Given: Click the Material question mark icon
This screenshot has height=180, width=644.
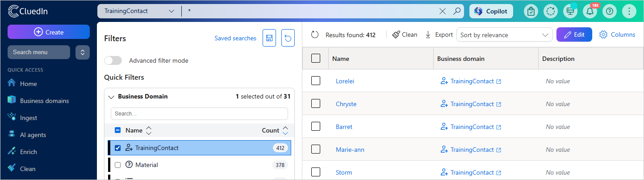Looking at the screenshot, I should tap(130, 165).
